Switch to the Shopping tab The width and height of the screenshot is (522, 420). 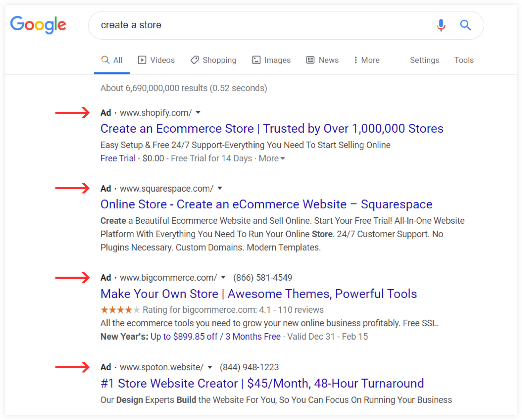click(x=213, y=60)
